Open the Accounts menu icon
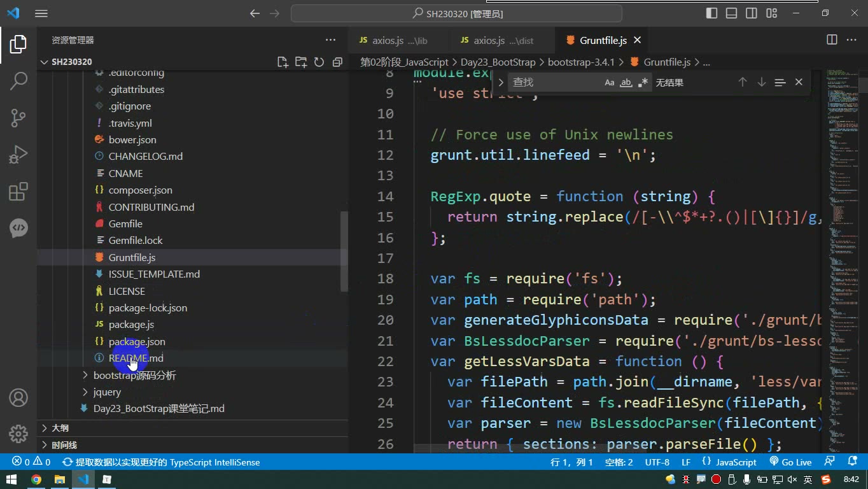 (18, 398)
